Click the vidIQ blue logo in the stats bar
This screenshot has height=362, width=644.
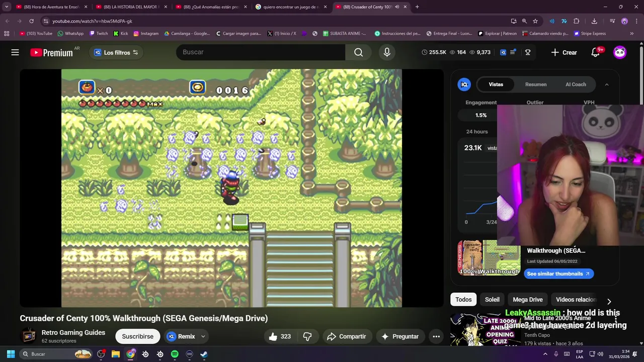[x=503, y=52]
